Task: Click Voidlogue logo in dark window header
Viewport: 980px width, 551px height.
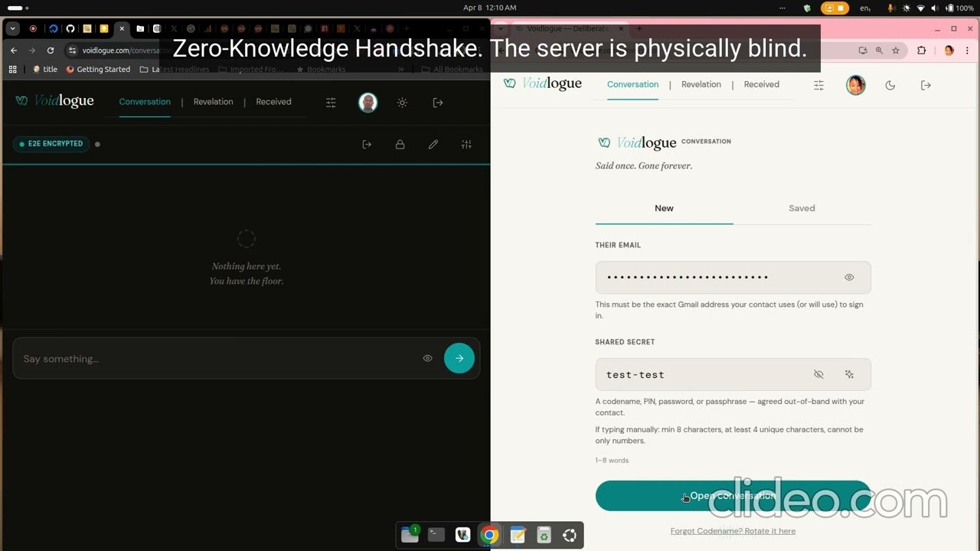Action: point(54,101)
